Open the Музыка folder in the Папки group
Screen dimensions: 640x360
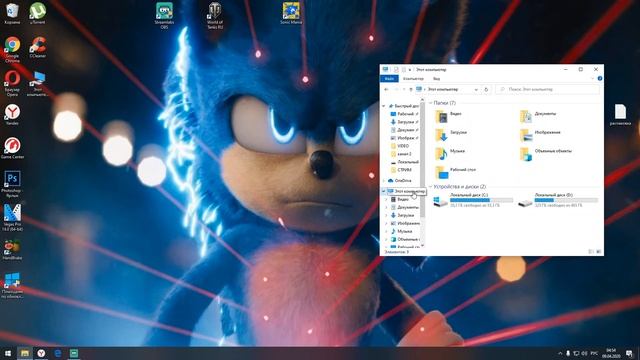coord(450,153)
